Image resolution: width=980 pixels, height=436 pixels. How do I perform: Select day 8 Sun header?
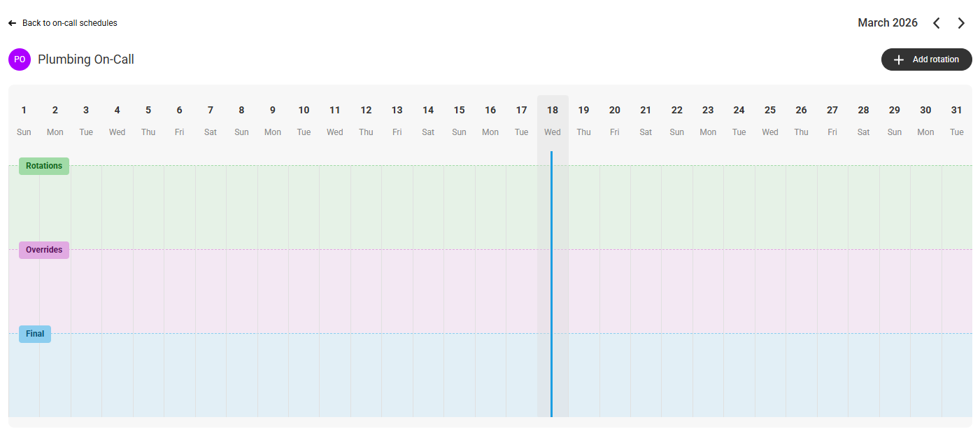(x=241, y=120)
